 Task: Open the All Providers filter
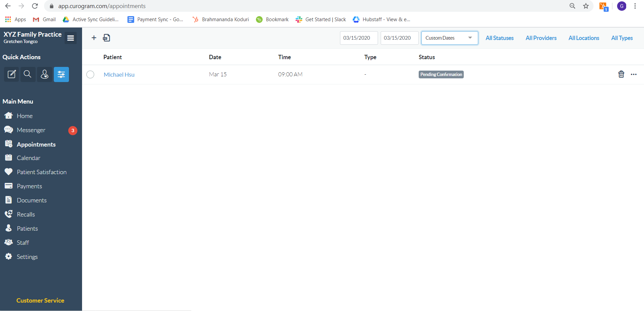(541, 38)
